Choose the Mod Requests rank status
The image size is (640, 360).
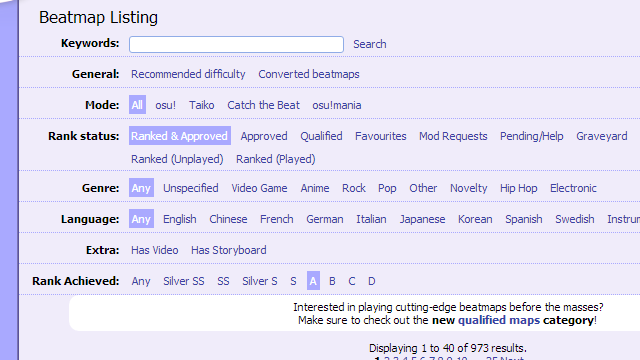[453, 136]
